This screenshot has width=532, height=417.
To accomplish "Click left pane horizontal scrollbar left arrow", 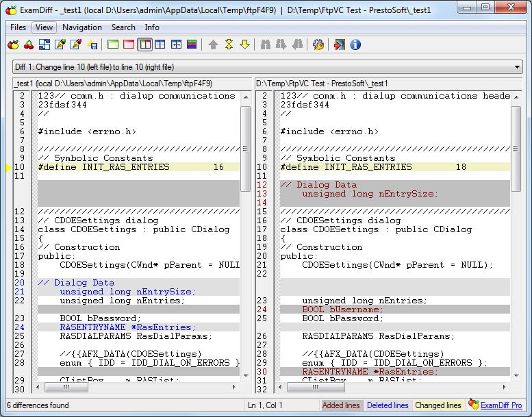I will tap(38, 387).
